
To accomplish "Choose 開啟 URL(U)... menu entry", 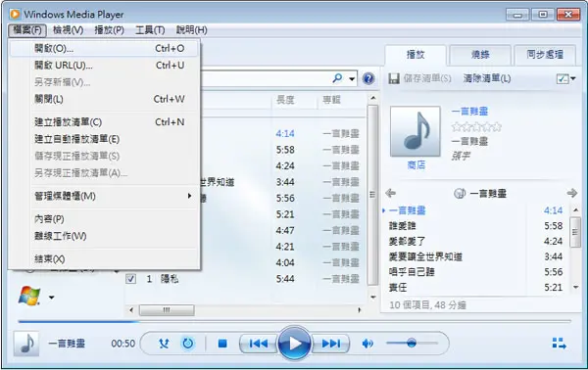I will click(x=104, y=66).
